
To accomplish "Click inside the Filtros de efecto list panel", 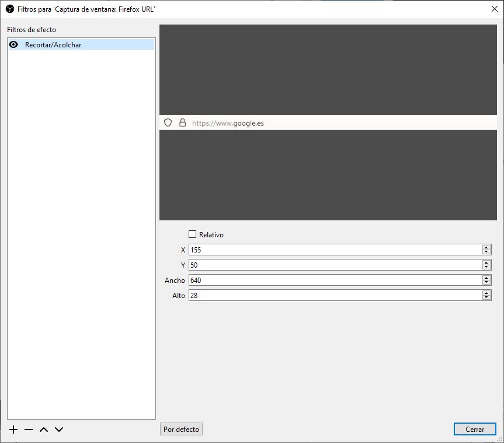I will 81,234.
